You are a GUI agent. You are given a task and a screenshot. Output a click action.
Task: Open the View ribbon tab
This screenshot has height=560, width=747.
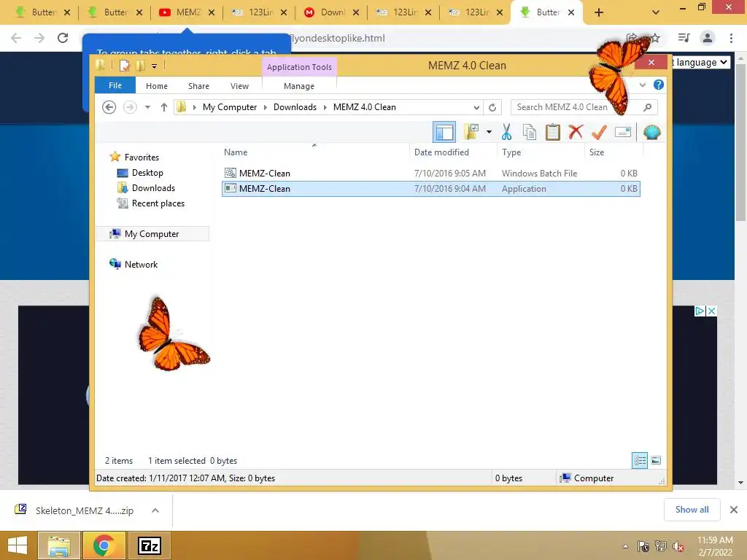tap(239, 86)
